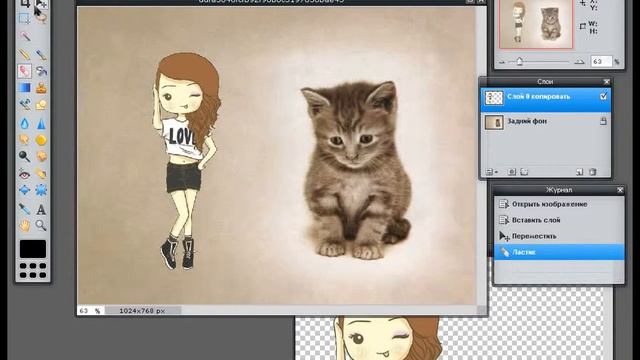640x360 pixels.
Task: Select the Paint Bucket tool
Action: 41,71
